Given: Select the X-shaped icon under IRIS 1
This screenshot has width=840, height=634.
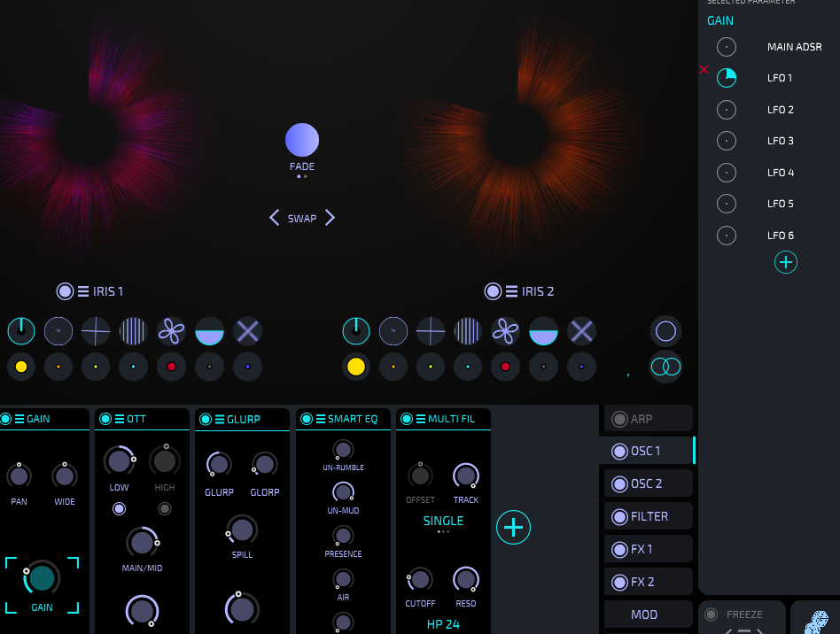Looking at the screenshot, I should pyautogui.click(x=247, y=331).
